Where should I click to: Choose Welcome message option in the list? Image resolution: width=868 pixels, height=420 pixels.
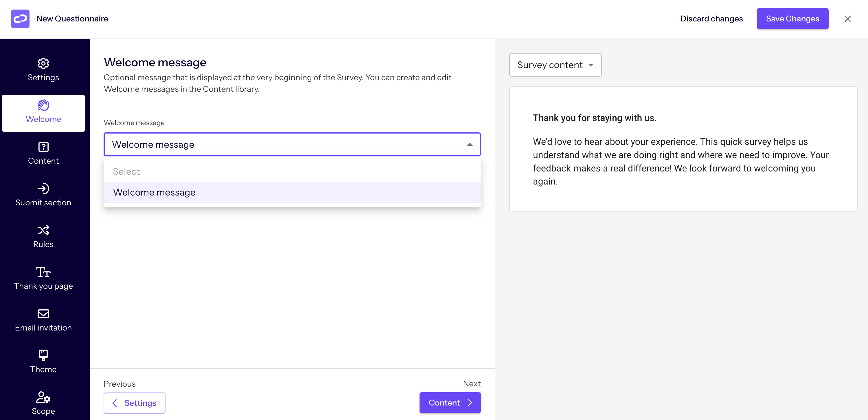click(292, 192)
